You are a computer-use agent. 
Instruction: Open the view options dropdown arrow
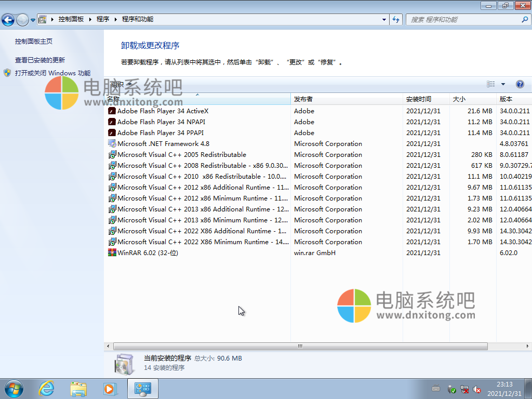[x=503, y=84]
